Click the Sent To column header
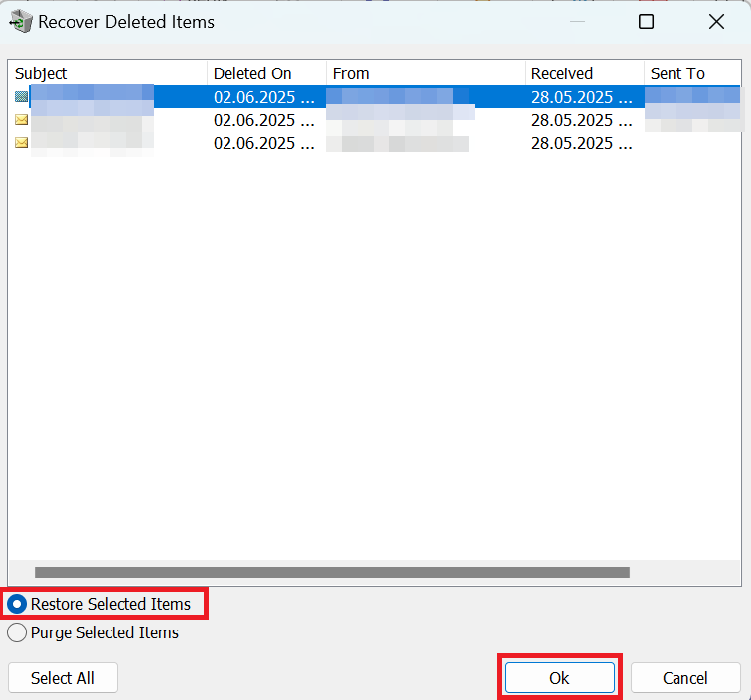 point(693,73)
